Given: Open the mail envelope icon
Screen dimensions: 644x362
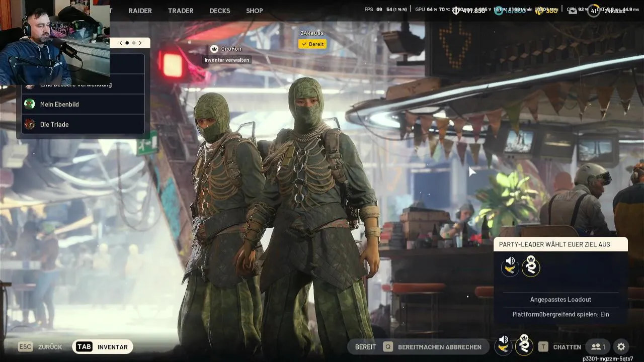Looking at the screenshot, I should 573,11.
